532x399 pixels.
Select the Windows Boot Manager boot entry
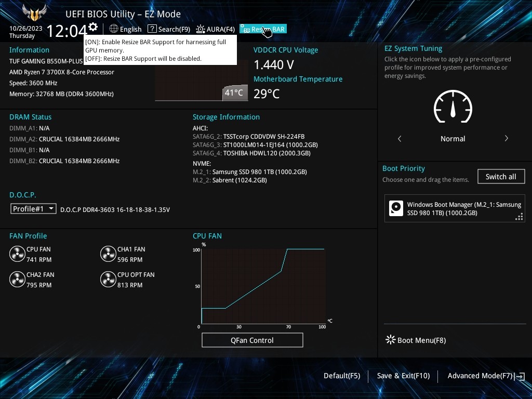(454, 208)
